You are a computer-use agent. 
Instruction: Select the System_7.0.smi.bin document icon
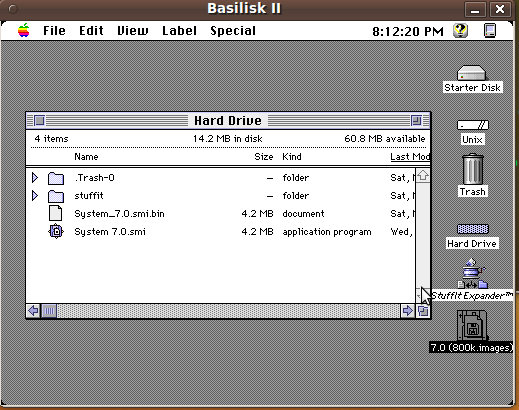coord(56,213)
